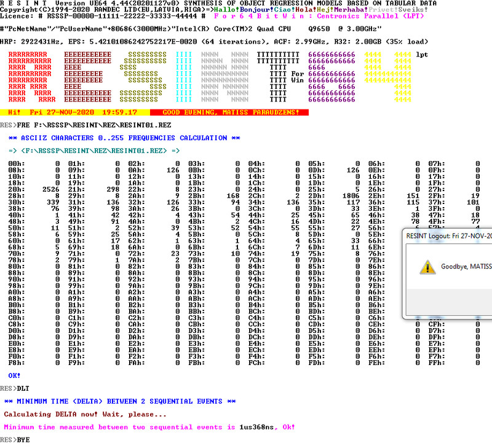Screen dimensions: 492x448
Task: Click the FFh label in the last row
Action: click(437, 363)
